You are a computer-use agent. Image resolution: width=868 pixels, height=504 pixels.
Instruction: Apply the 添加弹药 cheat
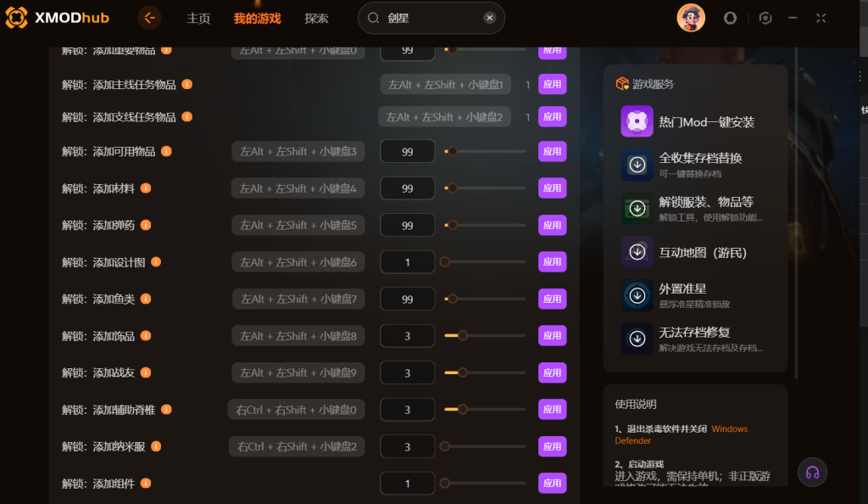pos(552,226)
